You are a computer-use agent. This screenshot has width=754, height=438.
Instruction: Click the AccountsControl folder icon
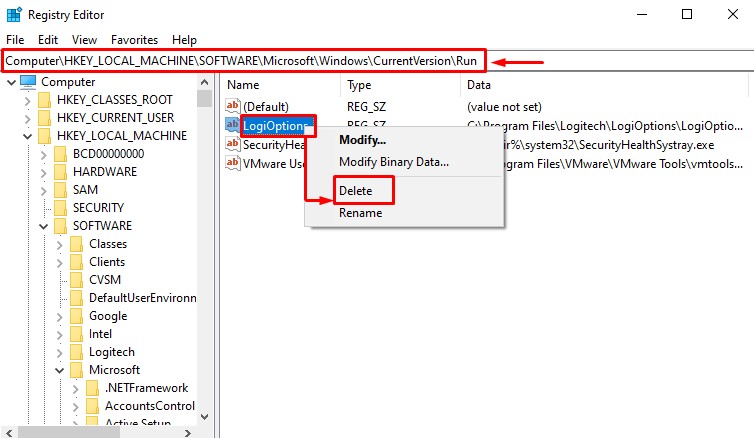pyautogui.click(x=92, y=406)
